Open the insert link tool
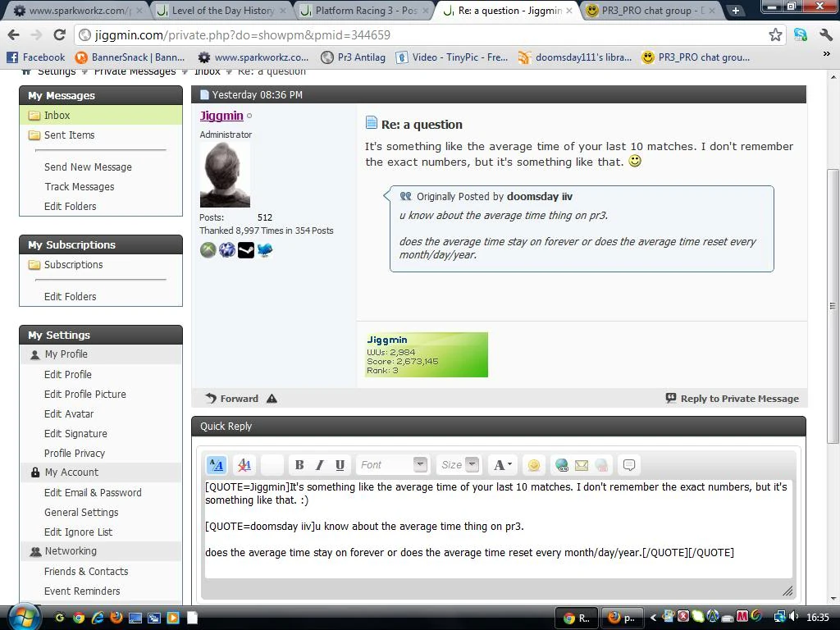The image size is (840, 630). [561, 465]
